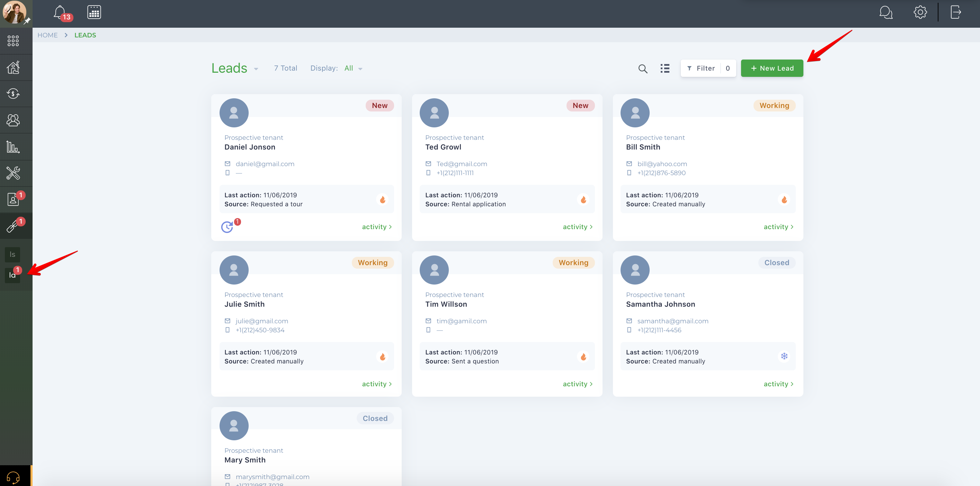Click the LEADS breadcrumb
Image resolution: width=980 pixels, height=486 pixels.
coord(85,35)
